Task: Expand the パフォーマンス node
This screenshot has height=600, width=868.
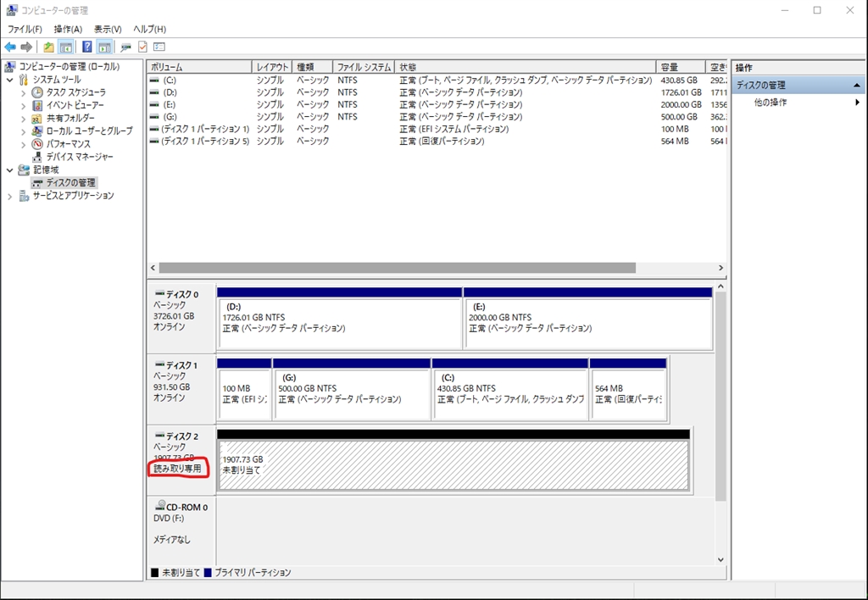Action: click(23, 144)
